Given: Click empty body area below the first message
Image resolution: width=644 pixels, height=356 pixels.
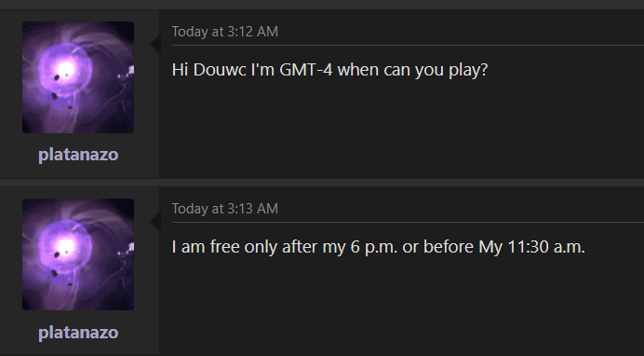Looking at the screenshot, I should pyautogui.click(x=402, y=130).
